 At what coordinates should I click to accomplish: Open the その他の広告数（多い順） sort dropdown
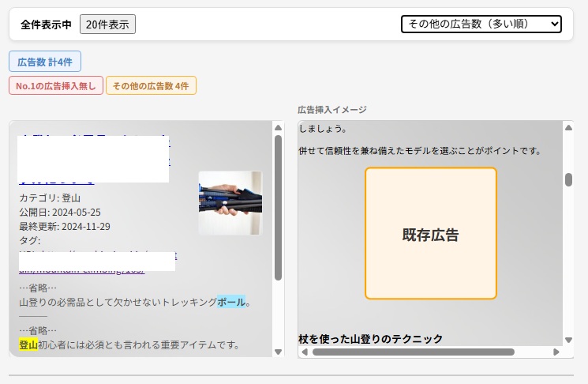[x=481, y=24]
